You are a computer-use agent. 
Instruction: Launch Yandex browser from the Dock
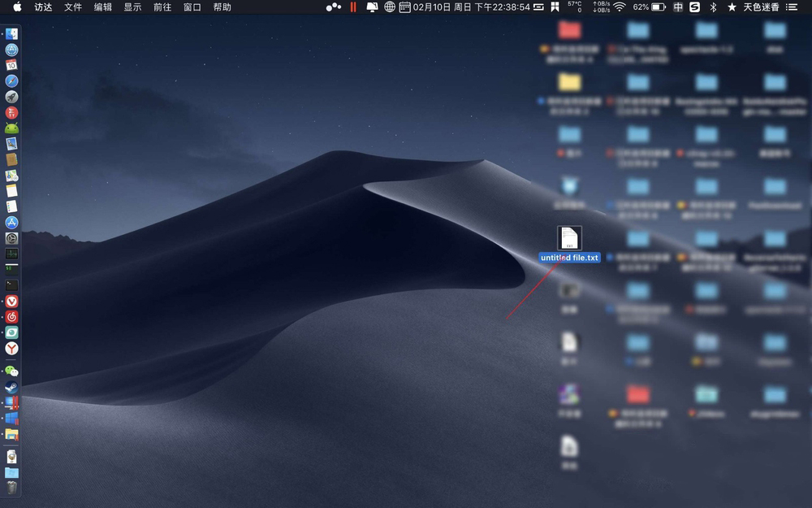[11, 349]
